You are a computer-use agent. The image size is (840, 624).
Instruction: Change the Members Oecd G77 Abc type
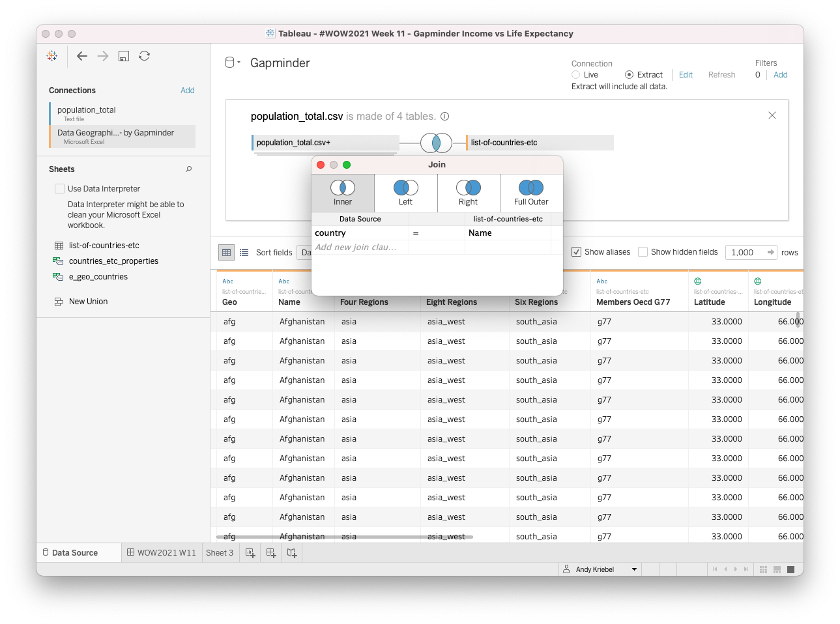pyautogui.click(x=602, y=281)
